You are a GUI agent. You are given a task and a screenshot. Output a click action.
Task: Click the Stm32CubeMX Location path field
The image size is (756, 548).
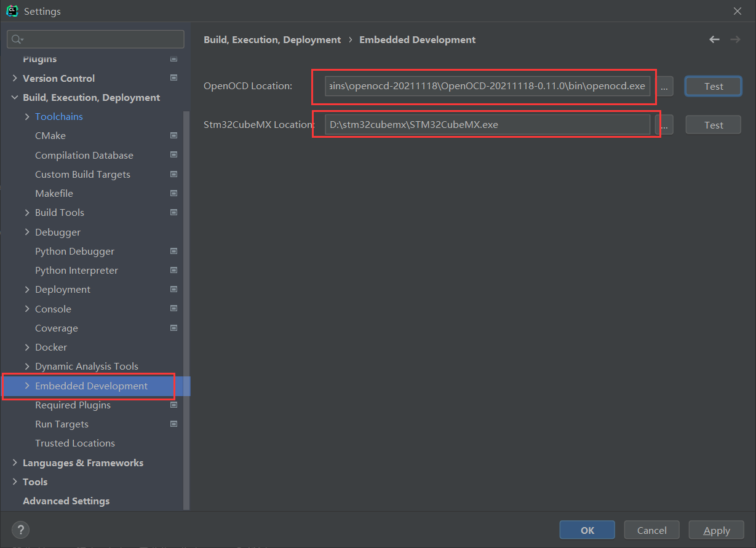[487, 125]
